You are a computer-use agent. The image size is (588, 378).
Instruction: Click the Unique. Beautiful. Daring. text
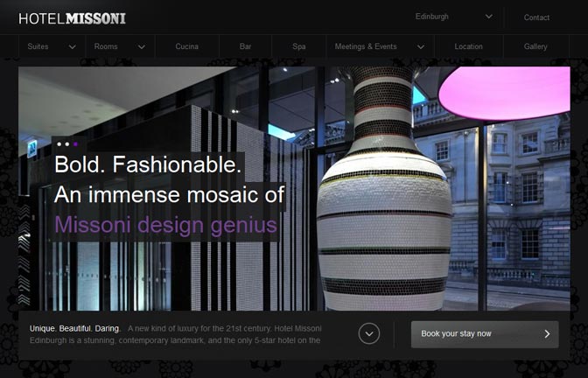[75, 328]
